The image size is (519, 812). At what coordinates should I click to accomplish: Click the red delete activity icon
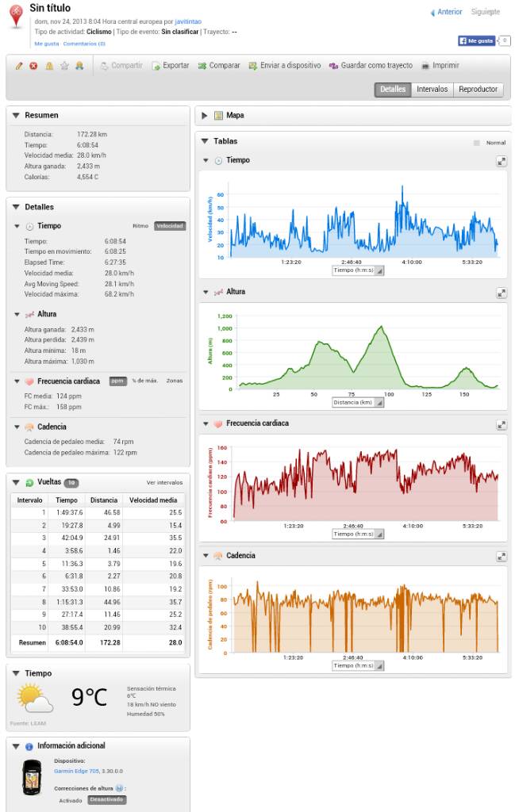coord(33,66)
